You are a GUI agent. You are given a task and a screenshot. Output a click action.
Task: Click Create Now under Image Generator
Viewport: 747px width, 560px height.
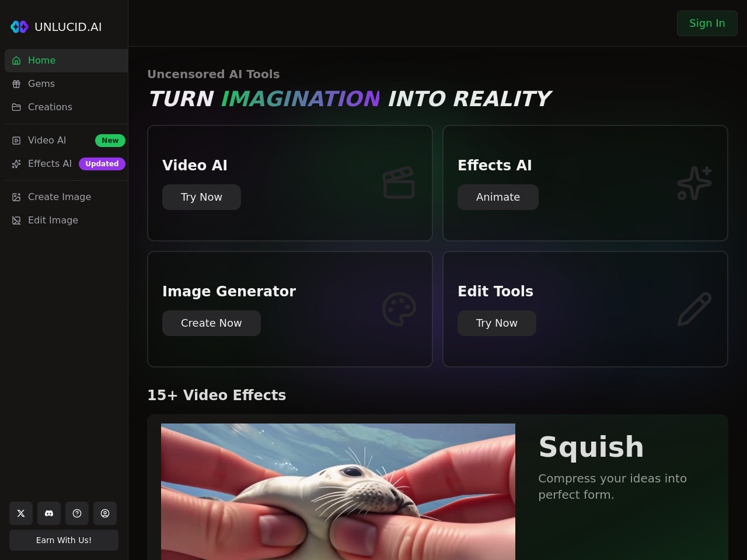pyautogui.click(x=211, y=323)
